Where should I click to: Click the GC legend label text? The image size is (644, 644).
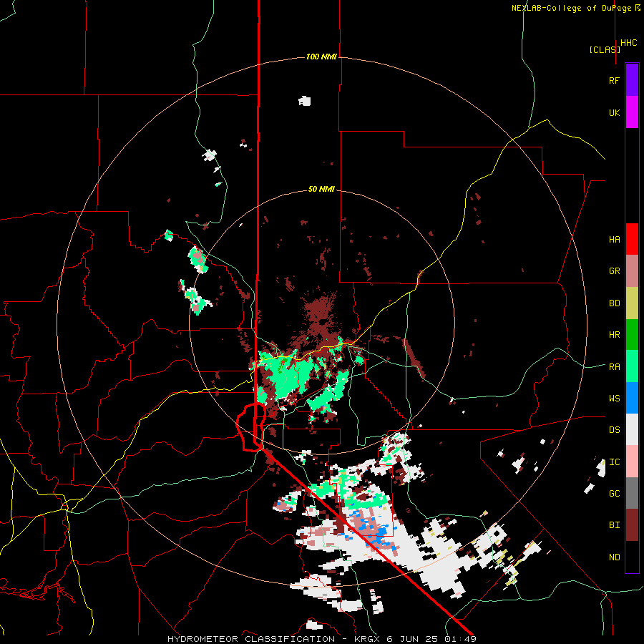click(615, 493)
